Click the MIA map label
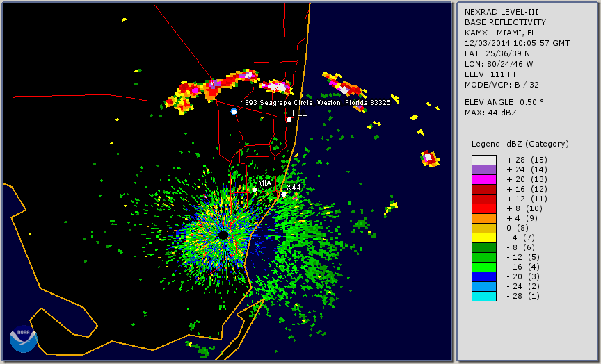Screen dimensions: 601x364 (264, 183)
